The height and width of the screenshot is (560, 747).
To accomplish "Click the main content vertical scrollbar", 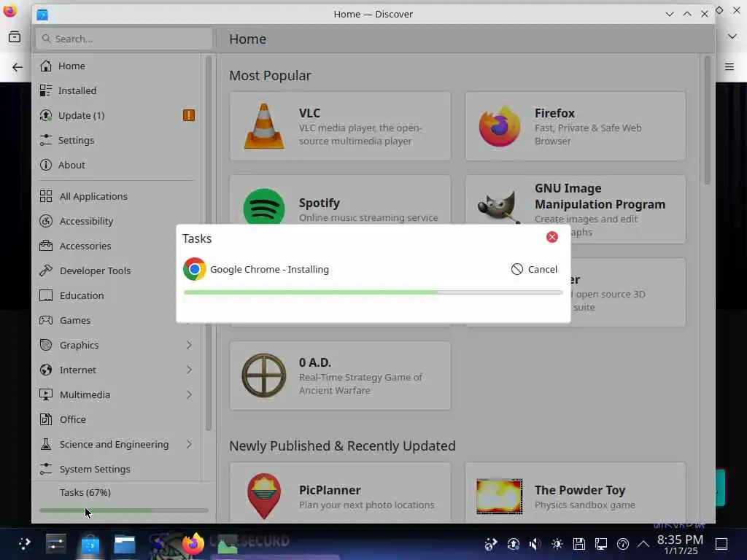I will pyautogui.click(x=707, y=120).
